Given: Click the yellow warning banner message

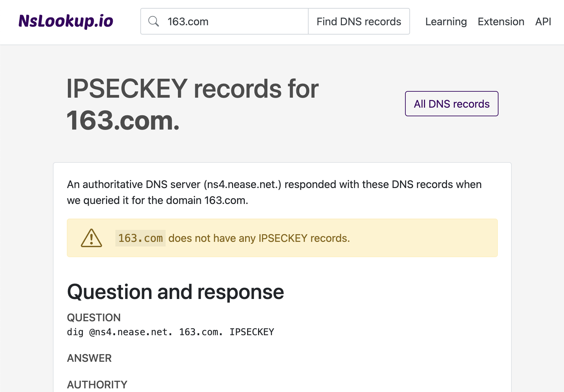Looking at the screenshot, I should (x=259, y=238).
